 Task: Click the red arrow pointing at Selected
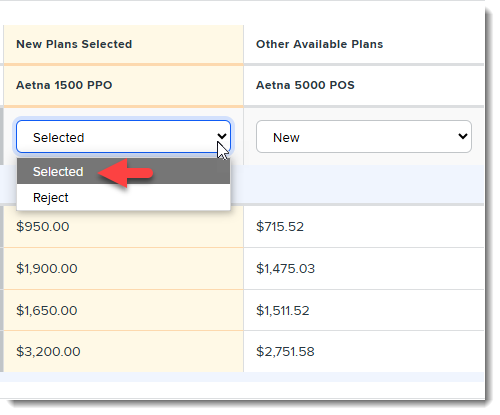point(125,173)
